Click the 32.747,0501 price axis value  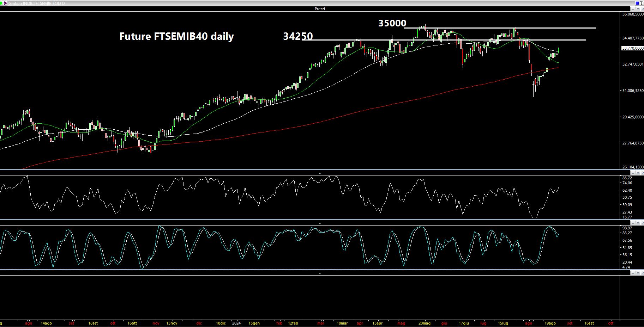pos(633,64)
